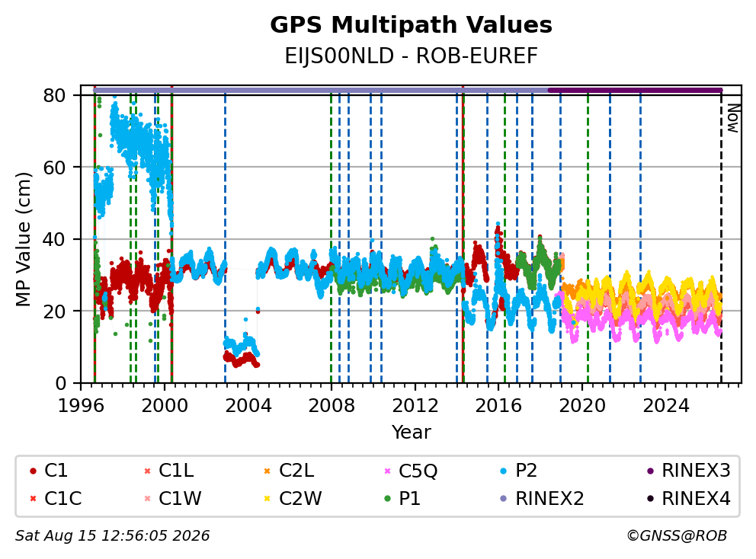The height and width of the screenshot is (559, 756).
Task: Click the P2 legend label text
Action: (x=526, y=471)
